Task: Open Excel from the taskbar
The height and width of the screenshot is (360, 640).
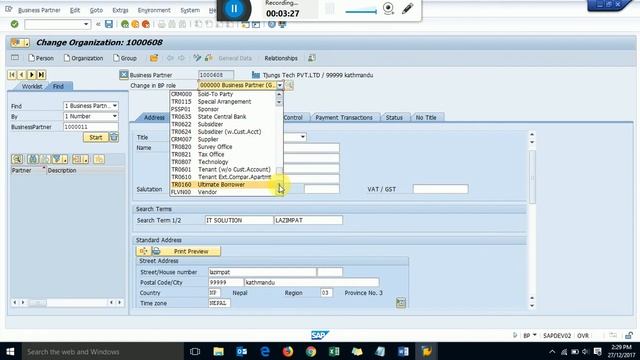Action: (334, 351)
